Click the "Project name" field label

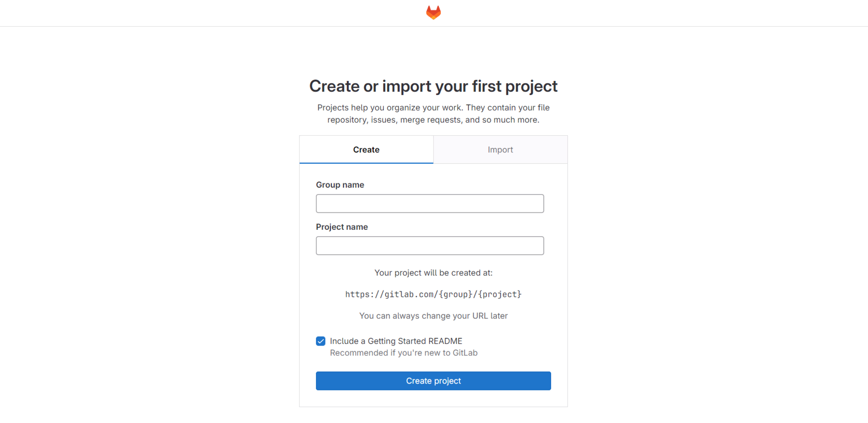[x=342, y=227]
